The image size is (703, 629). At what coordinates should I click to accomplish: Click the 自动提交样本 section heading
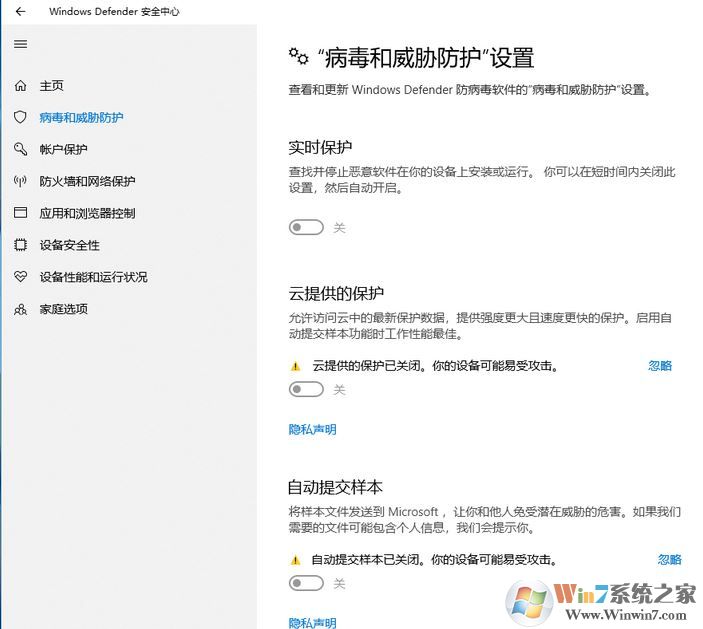(x=335, y=487)
